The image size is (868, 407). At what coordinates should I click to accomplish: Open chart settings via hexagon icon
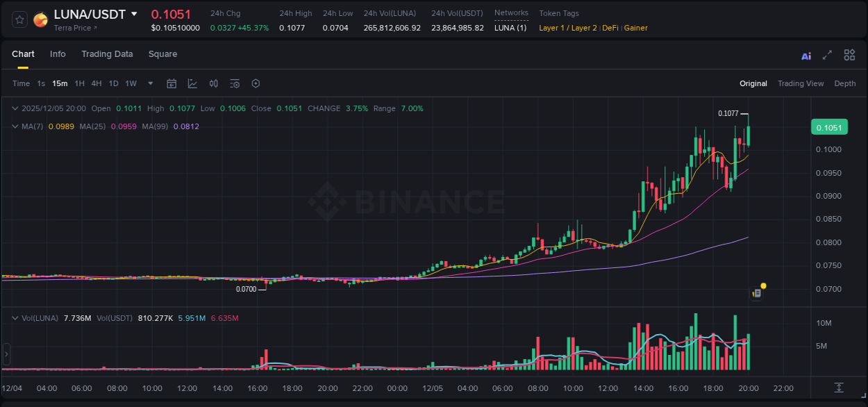(x=256, y=83)
